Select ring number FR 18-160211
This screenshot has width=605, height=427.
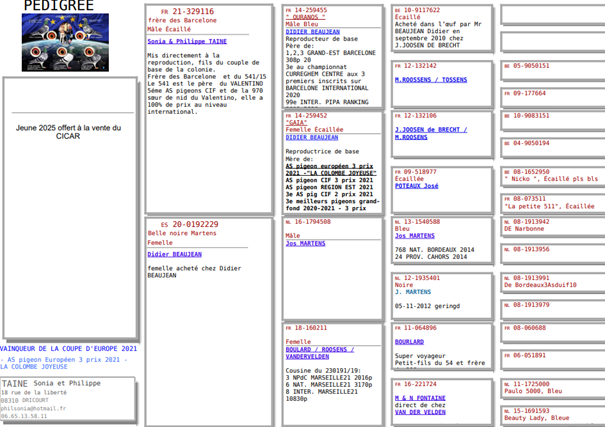(306, 328)
